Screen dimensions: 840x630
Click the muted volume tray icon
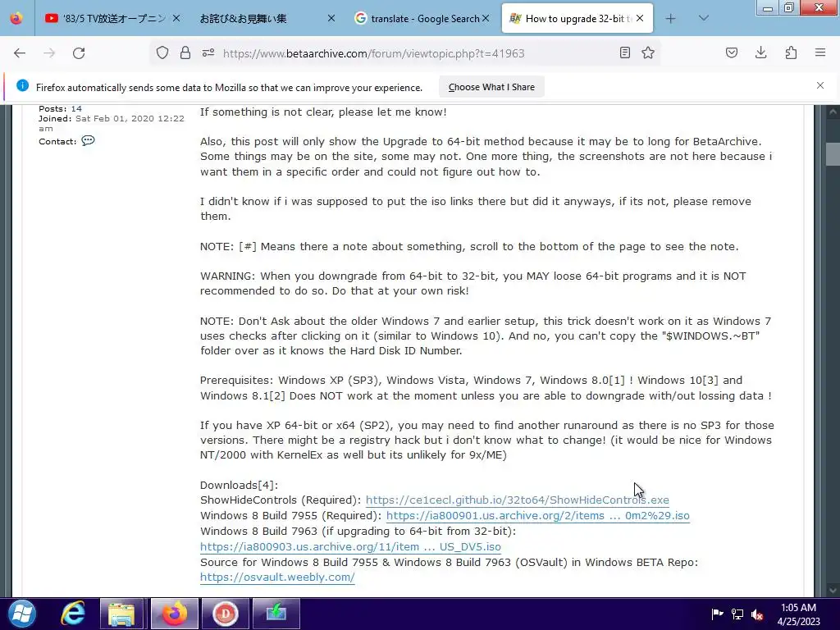(757, 614)
